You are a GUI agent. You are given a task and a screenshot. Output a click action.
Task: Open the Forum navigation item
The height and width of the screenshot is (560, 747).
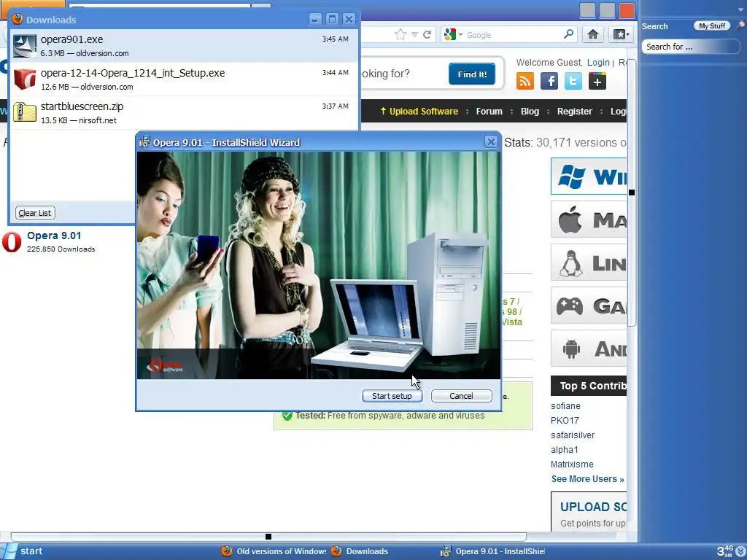click(489, 111)
